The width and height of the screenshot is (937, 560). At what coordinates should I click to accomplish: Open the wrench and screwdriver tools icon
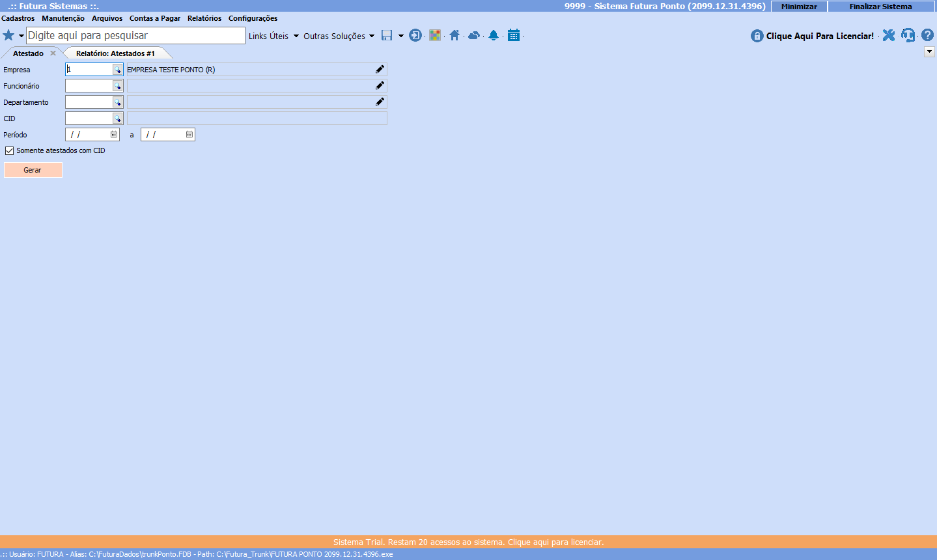pos(888,36)
